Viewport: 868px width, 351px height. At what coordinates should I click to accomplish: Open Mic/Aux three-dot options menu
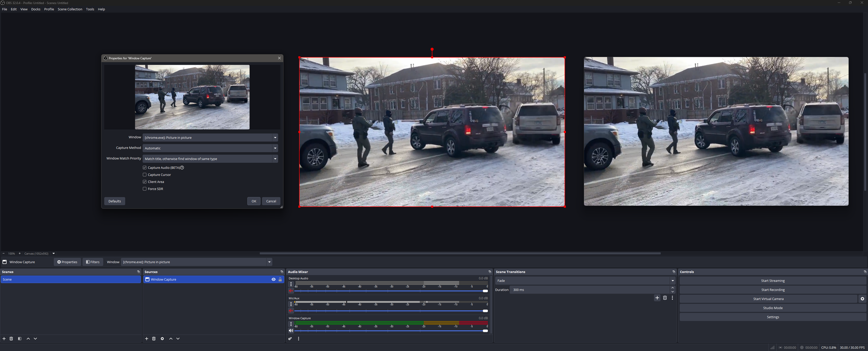pyautogui.click(x=291, y=304)
